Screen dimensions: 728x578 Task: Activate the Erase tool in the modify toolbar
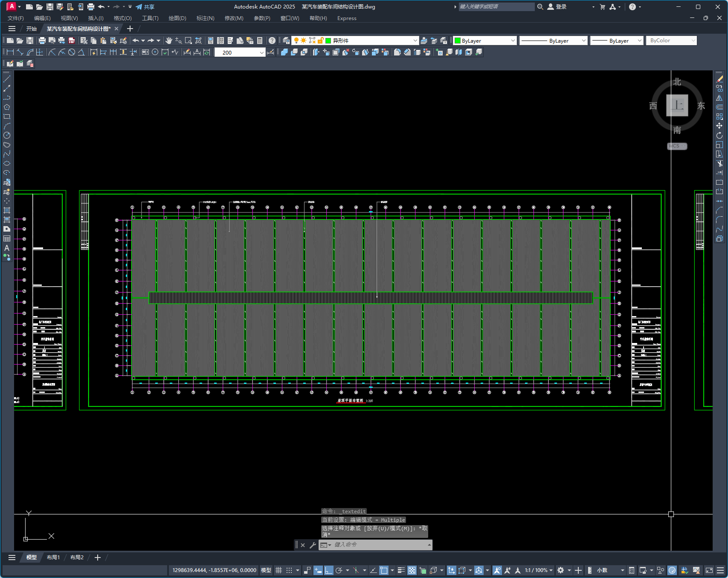click(x=719, y=79)
